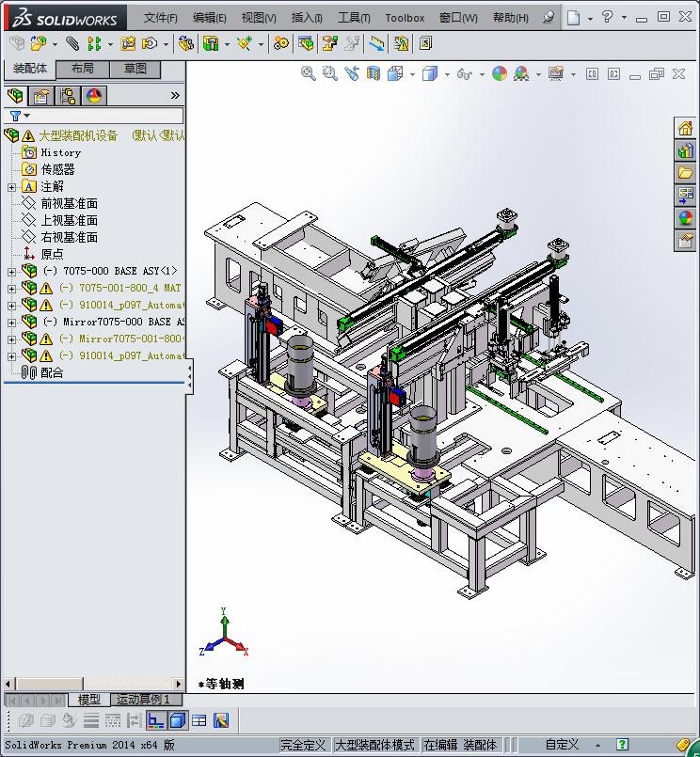Open the 视图(V) menu
Screen dimensions: 700x757
259,18
